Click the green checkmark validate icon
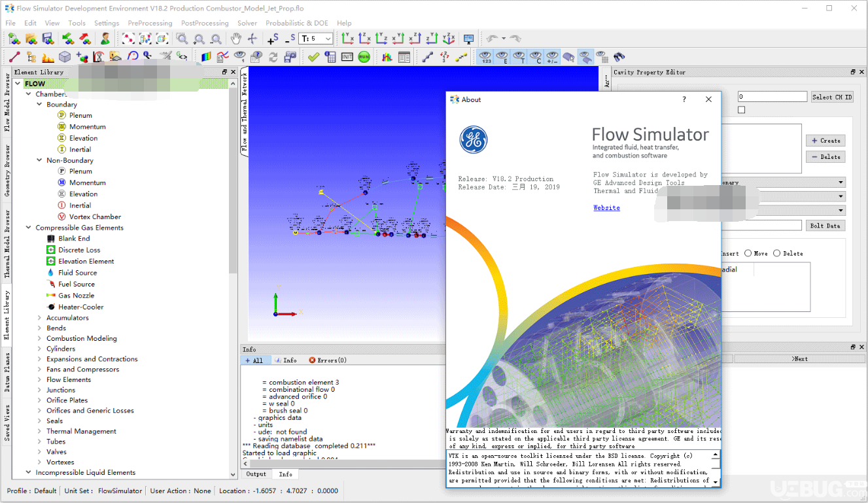Viewport: 868px width, 503px height. (x=313, y=57)
